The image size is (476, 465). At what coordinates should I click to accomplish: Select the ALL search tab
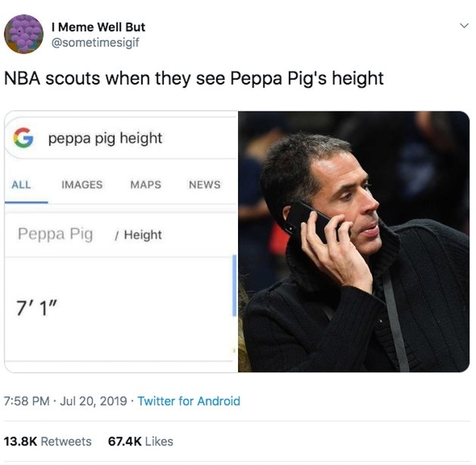click(x=21, y=184)
